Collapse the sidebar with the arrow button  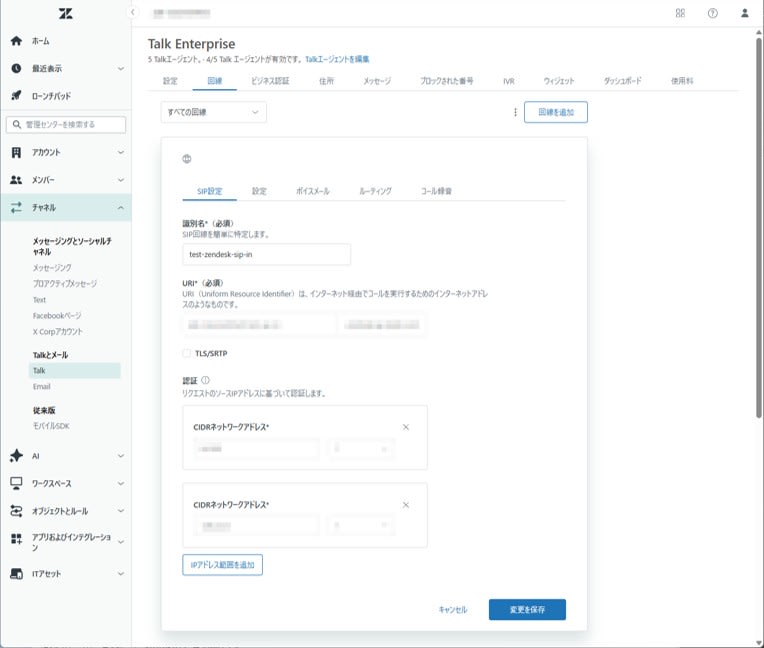(133, 12)
